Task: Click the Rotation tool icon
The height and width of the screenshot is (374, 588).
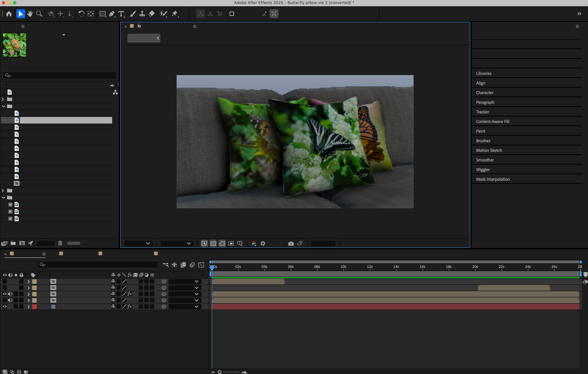Action: click(81, 14)
